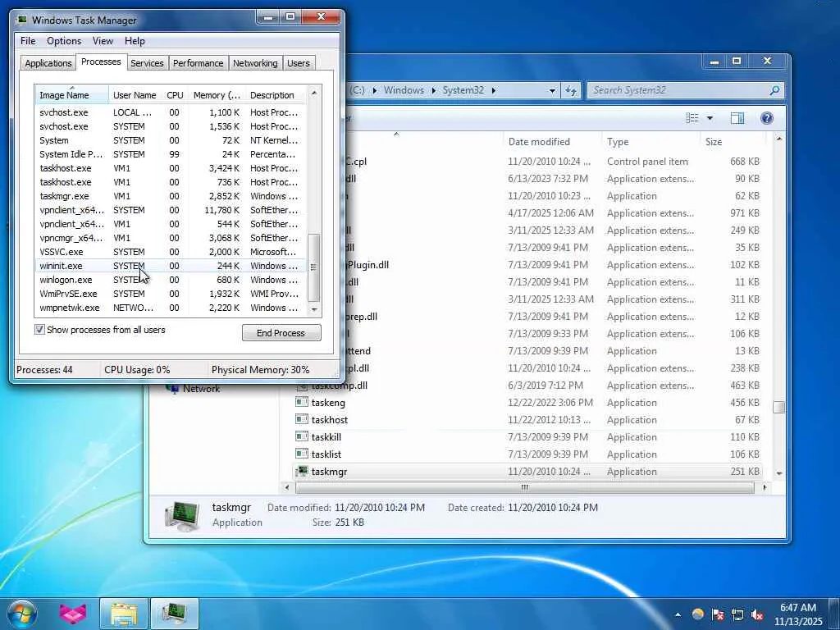Expand the arrow after (C:) in address bar
Image resolution: width=840 pixels, height=630 pixels.
pyautogui.click(x=374, y=90)
